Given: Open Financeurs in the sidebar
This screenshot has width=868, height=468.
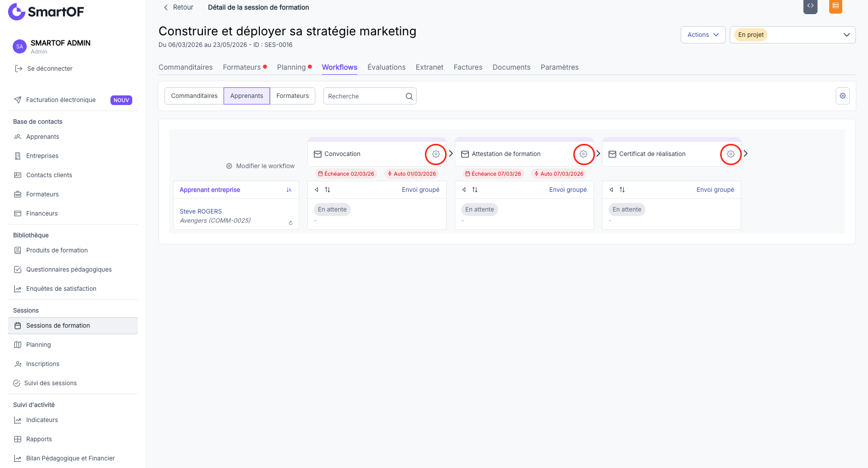Looking at the screenshot, I should [73, 214].
